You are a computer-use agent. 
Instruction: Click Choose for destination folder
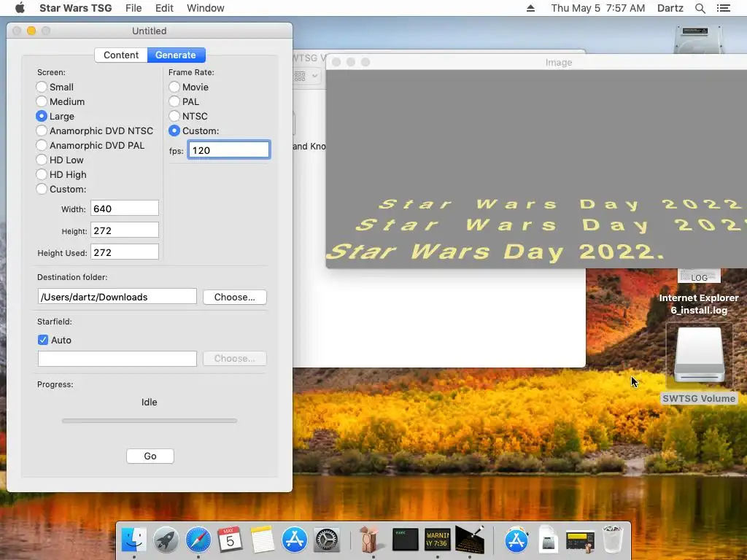(234, 297)
